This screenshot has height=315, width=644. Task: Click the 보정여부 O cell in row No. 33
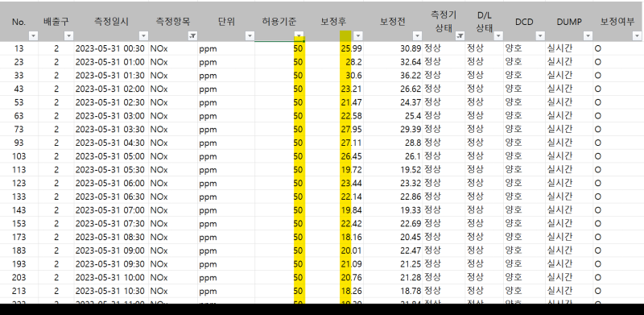(617, 76)
